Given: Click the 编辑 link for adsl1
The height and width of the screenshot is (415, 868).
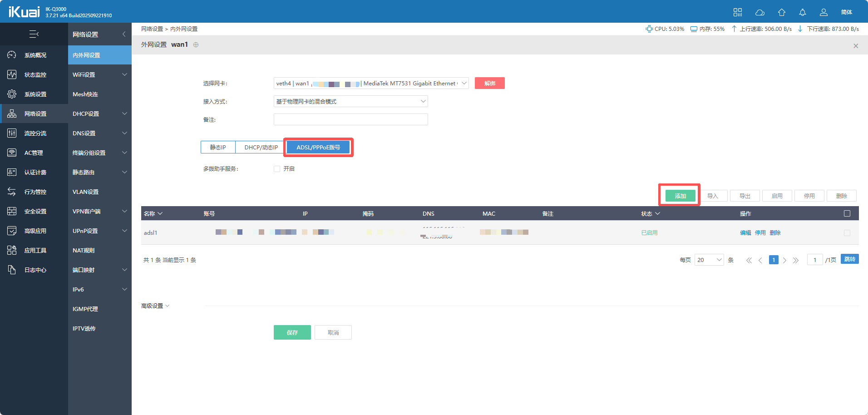Looking at the screenshot, I should [x=745, y=233].
